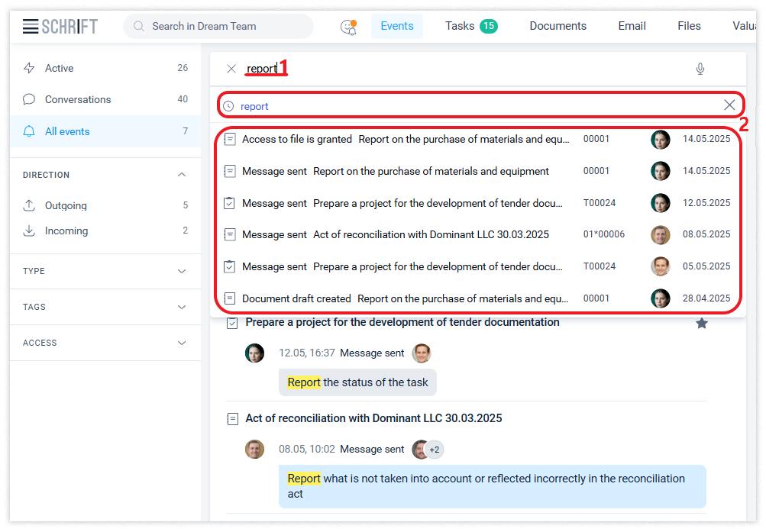
Task: Select the recent search suggestion 'report'
Action: (254, 106)
